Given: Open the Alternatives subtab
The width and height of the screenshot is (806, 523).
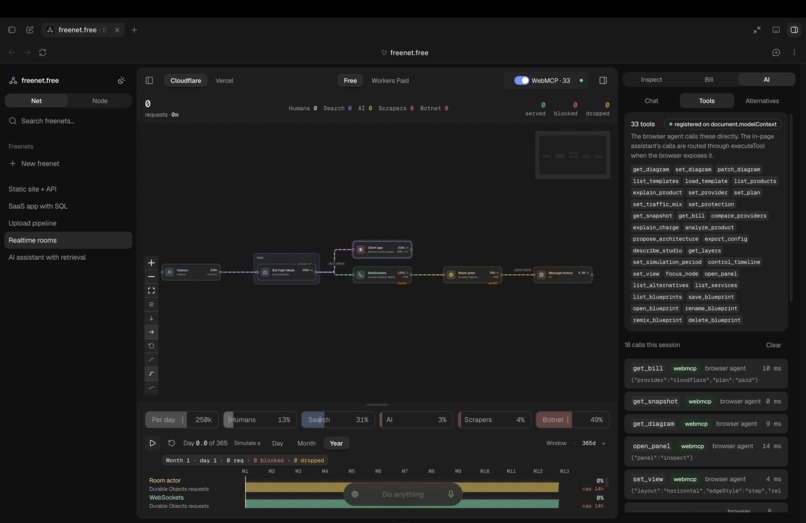Looking at the screenshot, I should 762,101.
